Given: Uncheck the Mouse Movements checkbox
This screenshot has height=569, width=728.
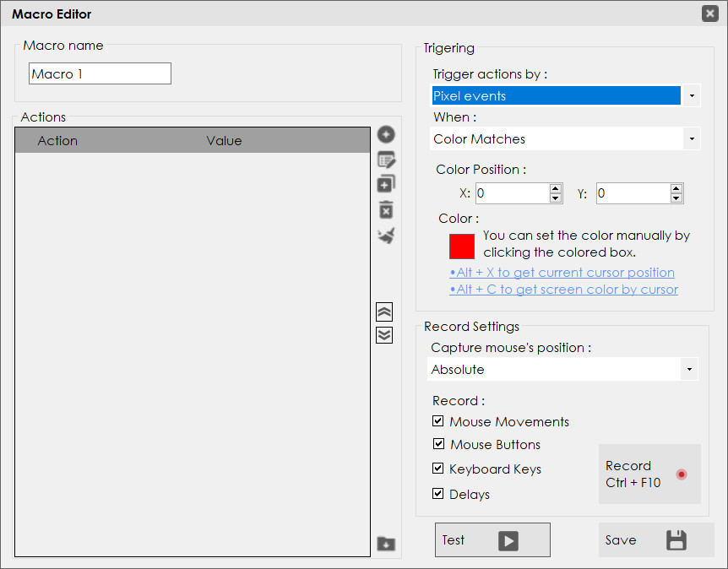Looking at the screenshot, I should click(x=437, y=421).
